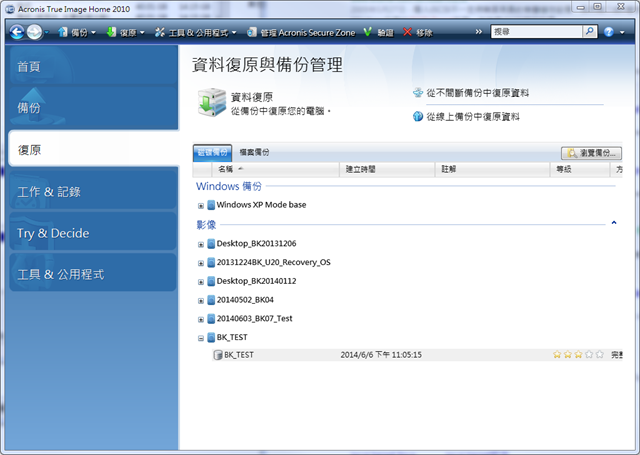This screenshot has width=640, height=455.
Task: Select 20140603_BK07_Test backup
Action: 254,319
